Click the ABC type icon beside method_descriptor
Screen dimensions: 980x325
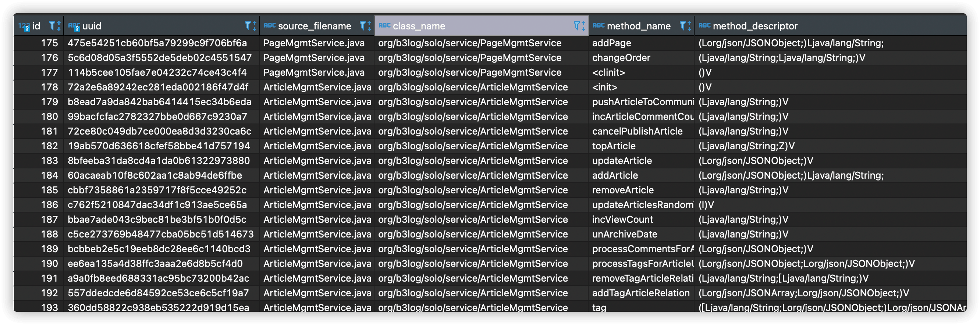(704, 25)
